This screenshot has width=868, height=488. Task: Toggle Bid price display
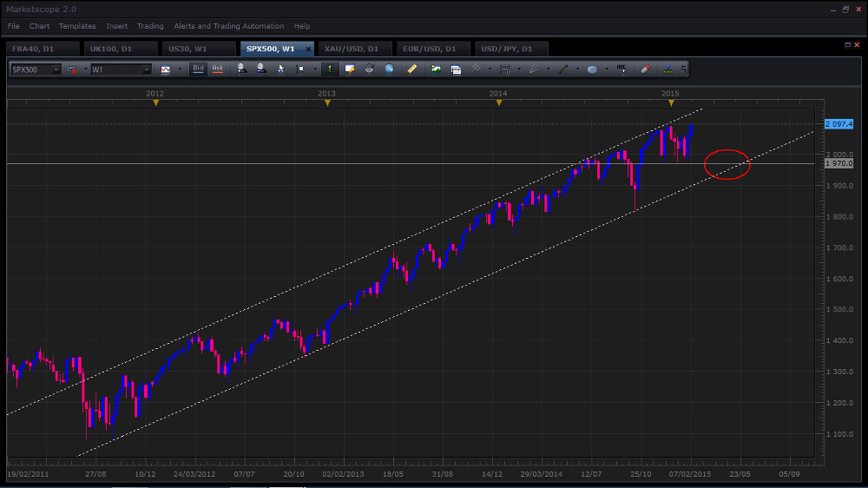click(198, 69)
